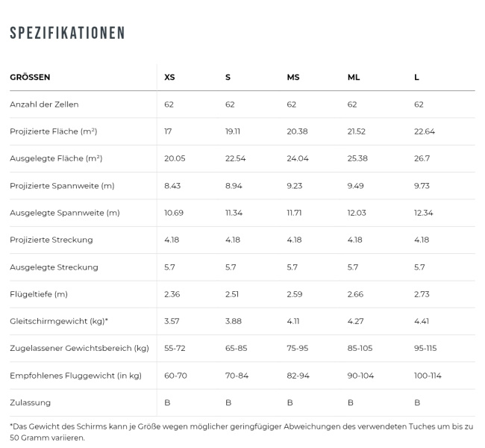The width and height of the screenshot is (485, 448).
Task: Click the Ausgelegte Streckung row label
Action: pyautogui.click(x=54, y=267)
